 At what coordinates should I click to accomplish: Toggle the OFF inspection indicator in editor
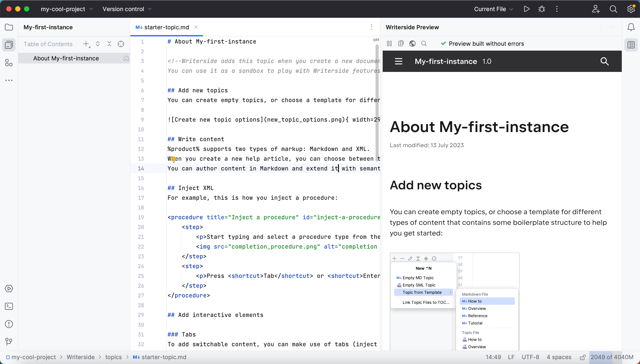[376, 40]
